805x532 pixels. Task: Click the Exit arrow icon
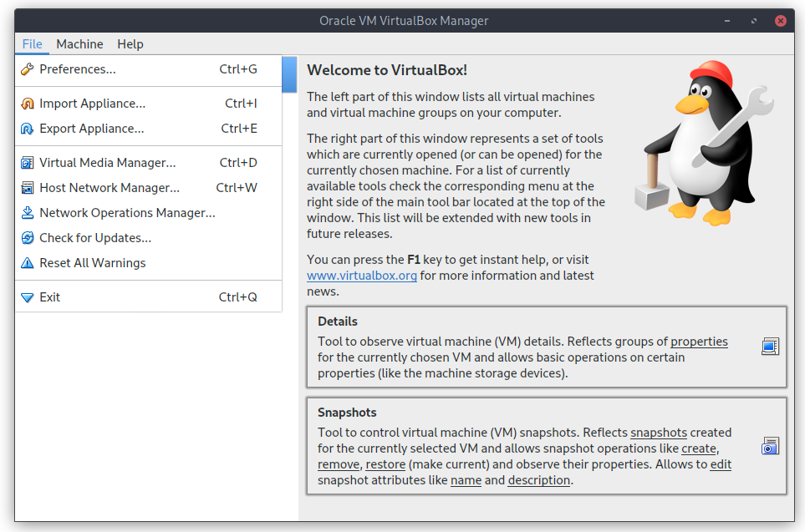click(28, 297)
